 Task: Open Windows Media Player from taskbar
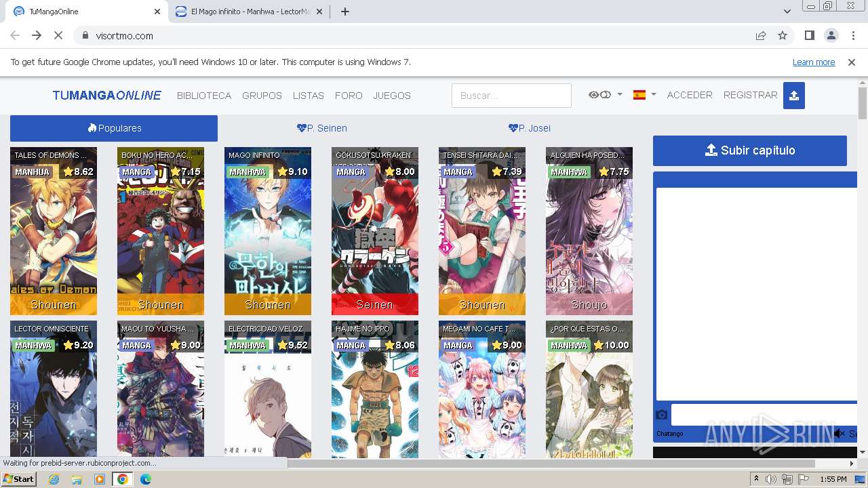(x=100, y=479)
